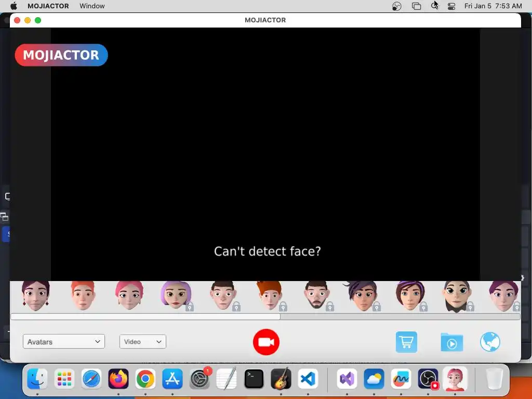
Task: Choose the unlocked pink-haired avatar
Action: [129, 296]
